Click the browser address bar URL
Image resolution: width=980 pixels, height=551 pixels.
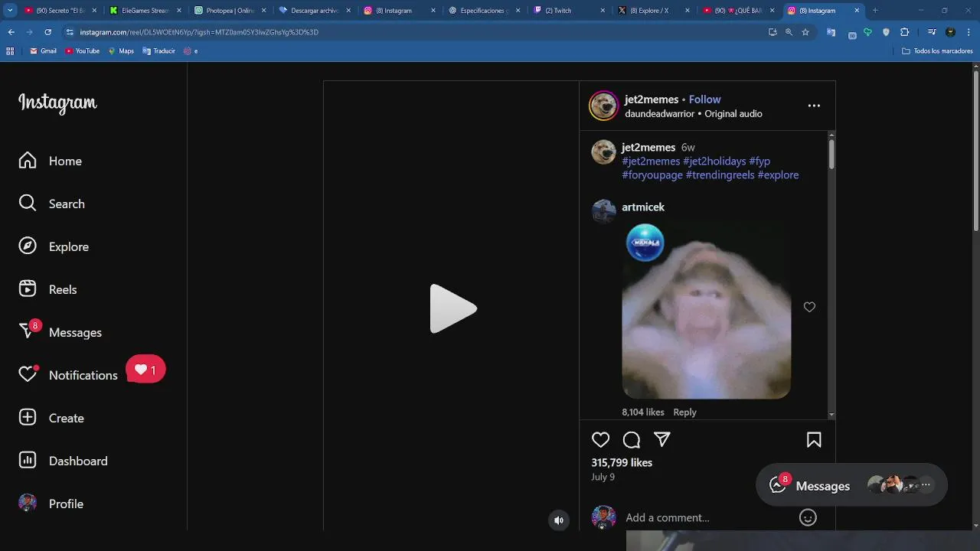pyautogui.click(x=199, y=32)
